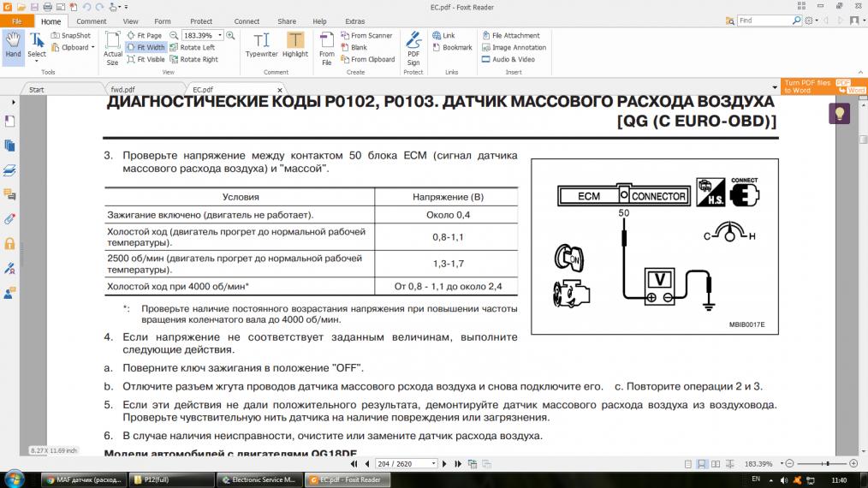Switch to the Protect ribbon tab
This screenshot has height=488, width=868.
click(201, 21)
